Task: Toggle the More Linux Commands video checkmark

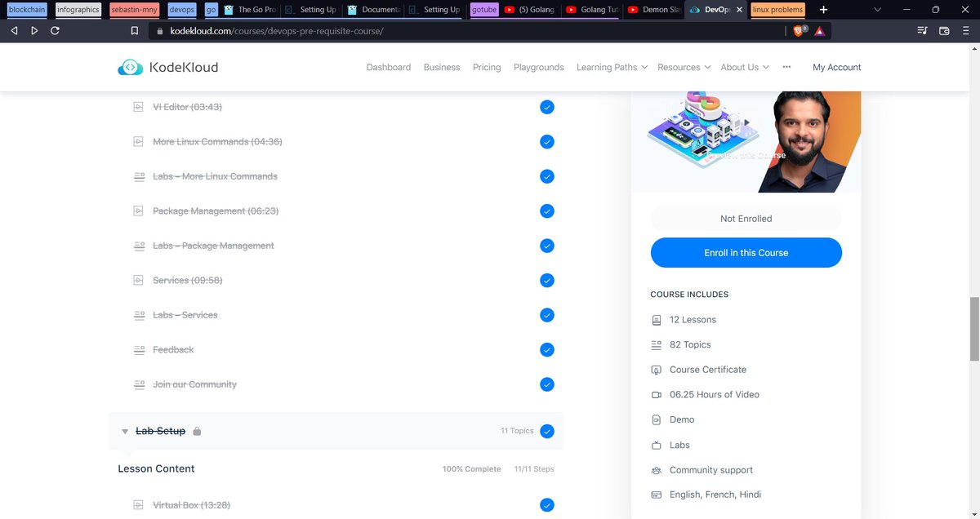Action: pyautogui.click(x=547, y=142)
